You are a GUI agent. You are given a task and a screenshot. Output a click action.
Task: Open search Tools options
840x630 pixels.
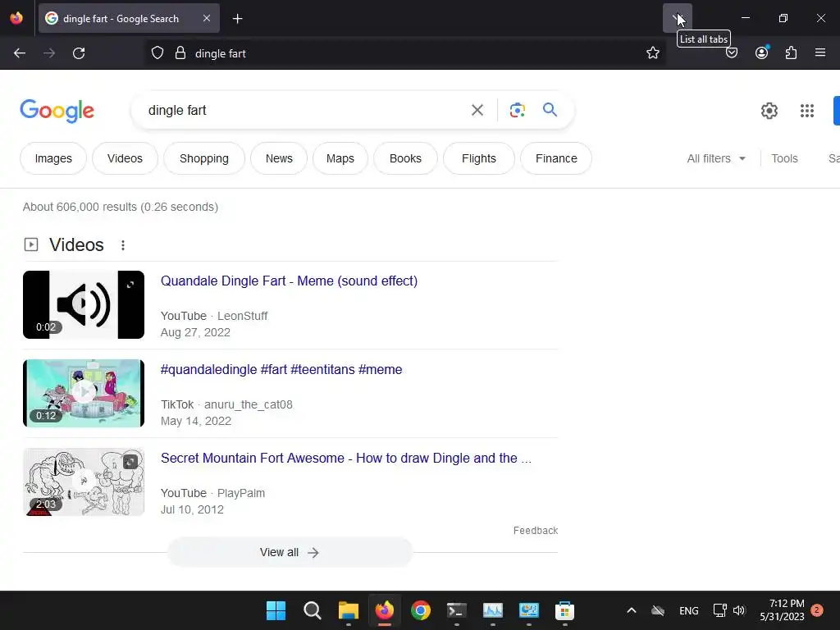(784, 158)
